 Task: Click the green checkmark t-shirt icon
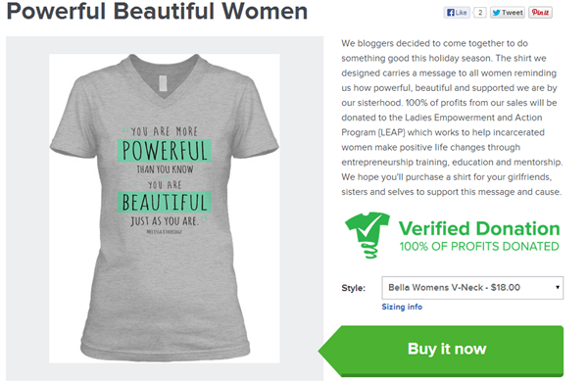click(367, 235)
